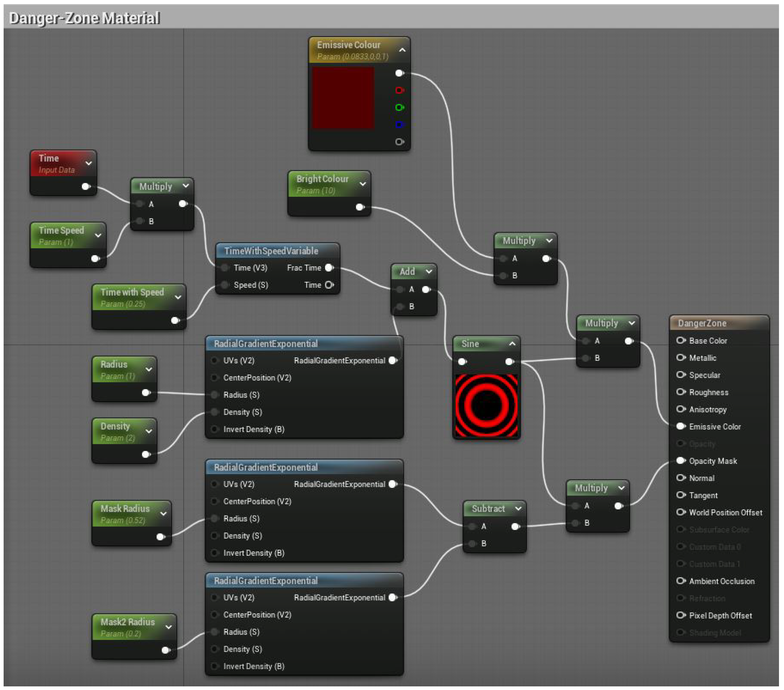Expand the Subtract node chevron

[518, 509]
